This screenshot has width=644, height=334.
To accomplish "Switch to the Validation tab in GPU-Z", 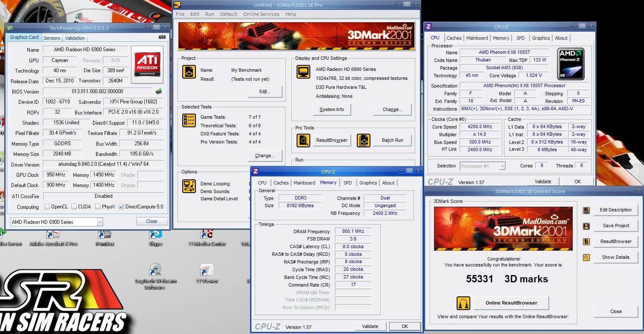I will (x=75, y=38).
